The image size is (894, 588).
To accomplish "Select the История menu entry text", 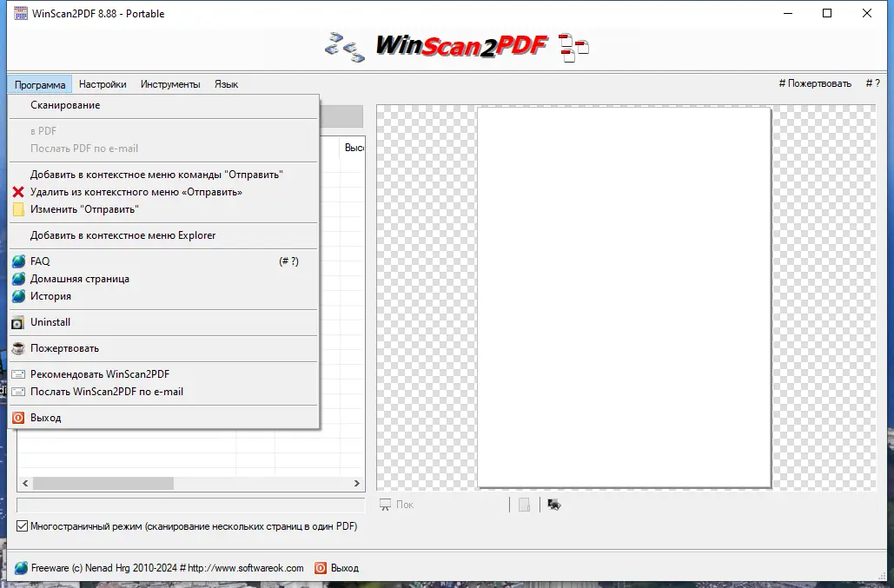I will [50, 296].
